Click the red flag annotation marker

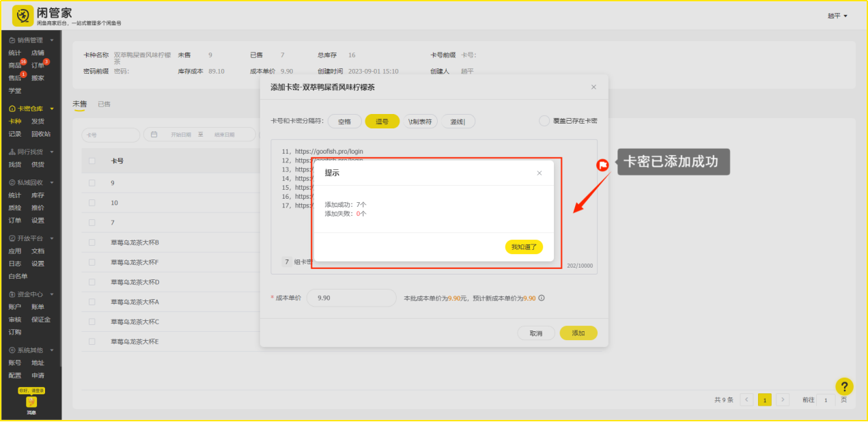tap(603, 164)
